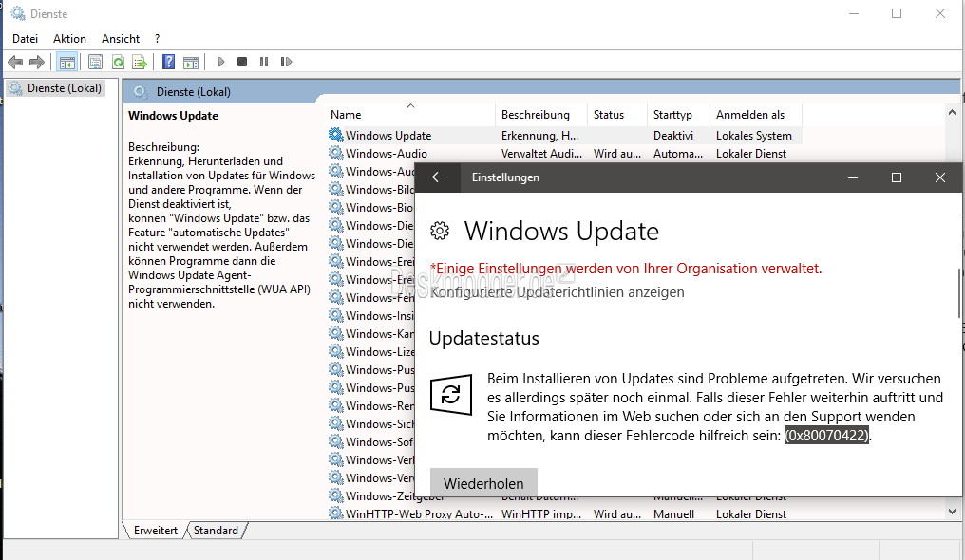Open Konfigurierte Updaterichtlinien anzeigen link
Viewport: 965px width, 560px height.
coord(558,292)
